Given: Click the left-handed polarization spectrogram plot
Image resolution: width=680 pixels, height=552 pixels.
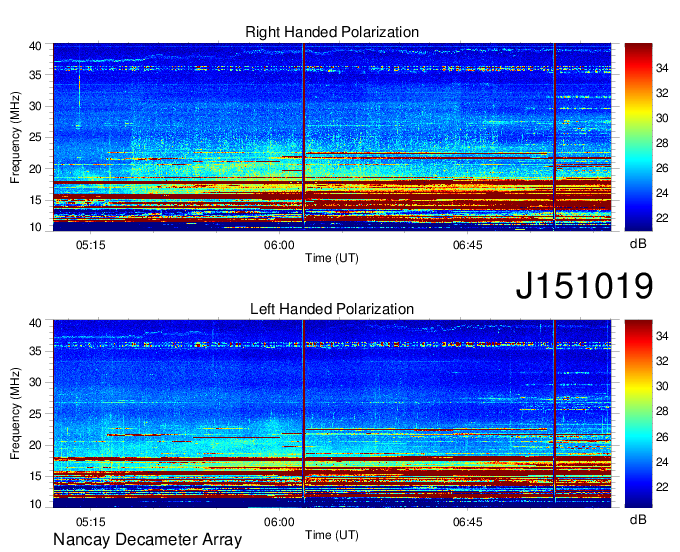Looking at the screenshot, I should (x=332, y=414).
